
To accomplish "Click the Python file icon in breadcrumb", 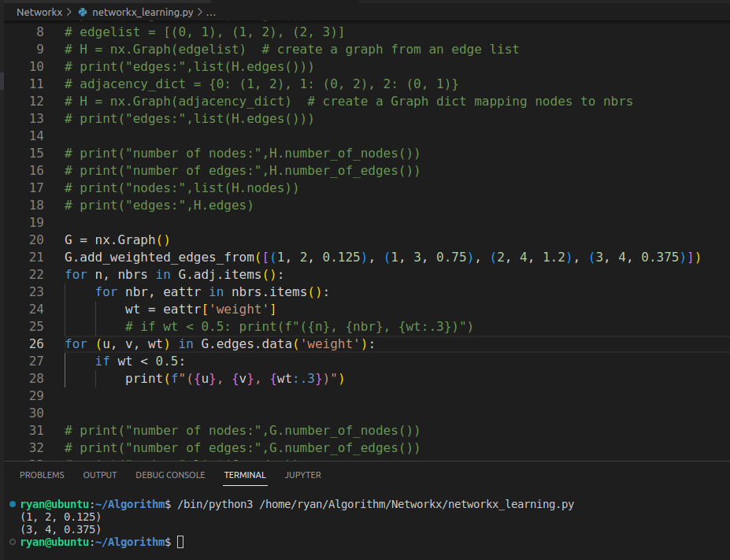I will click(x=83, y=12).
